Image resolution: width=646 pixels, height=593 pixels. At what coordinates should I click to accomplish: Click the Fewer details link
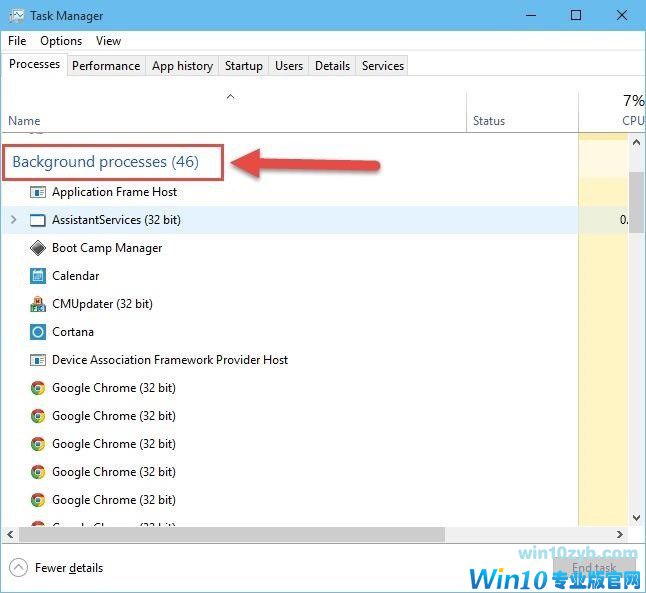coord(69,568)
